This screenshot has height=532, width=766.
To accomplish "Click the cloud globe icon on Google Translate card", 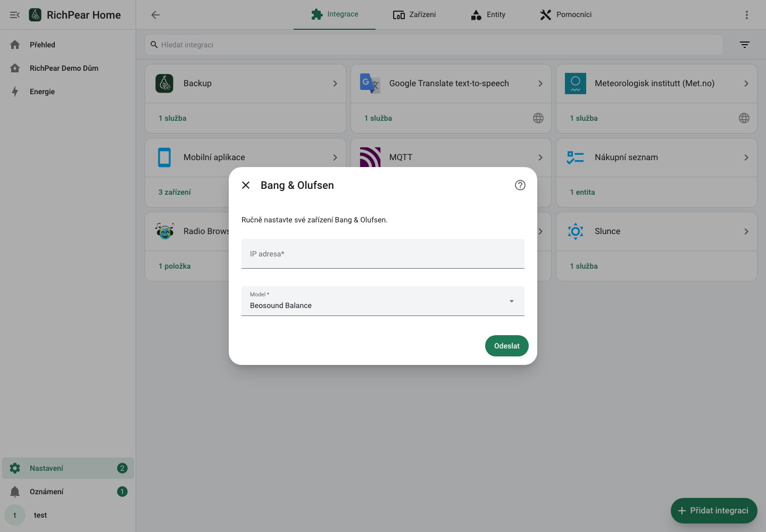I will 538,118.
